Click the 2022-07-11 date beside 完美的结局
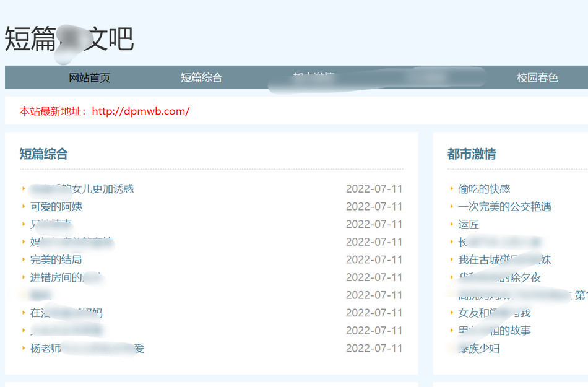The image size is (588, 387). pos(374,259)
